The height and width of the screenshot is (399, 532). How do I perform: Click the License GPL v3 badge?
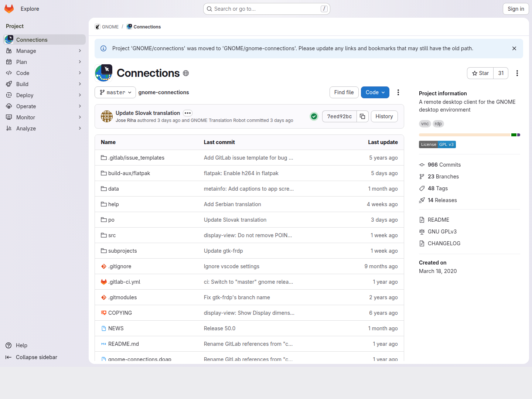pyautogui.click(x=437, y=144)
